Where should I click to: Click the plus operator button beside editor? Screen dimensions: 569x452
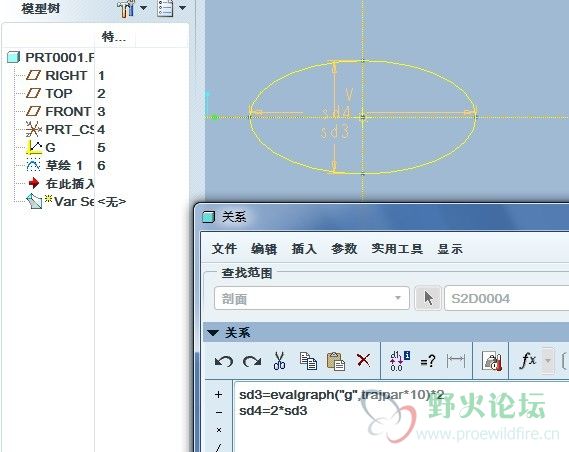pyautogui.click(x=218, y=395)
